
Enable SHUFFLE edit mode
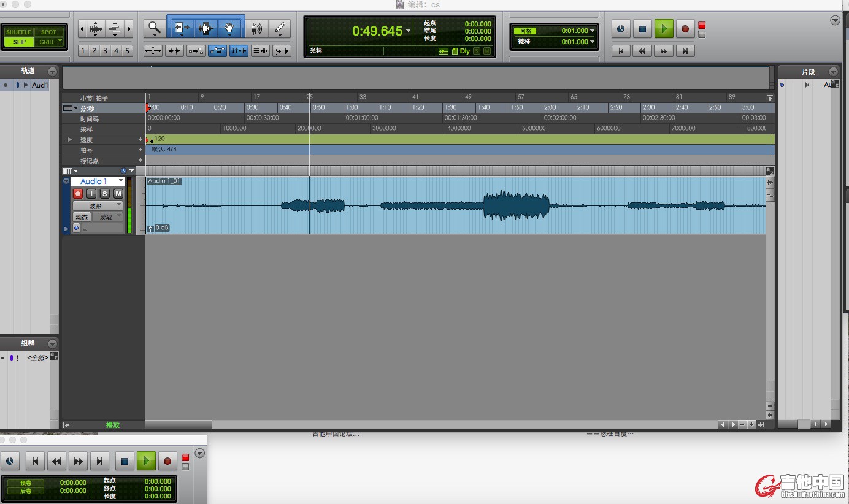(x=19, y=32)
